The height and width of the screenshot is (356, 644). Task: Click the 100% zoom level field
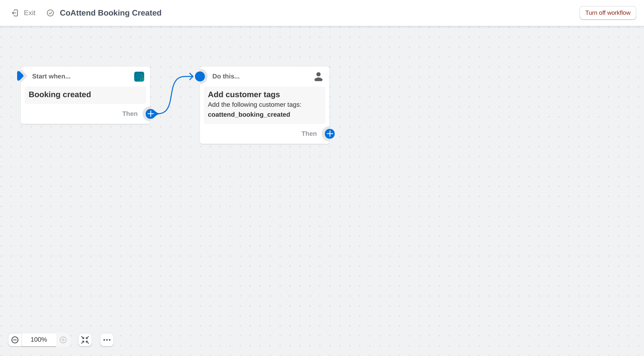39,340
